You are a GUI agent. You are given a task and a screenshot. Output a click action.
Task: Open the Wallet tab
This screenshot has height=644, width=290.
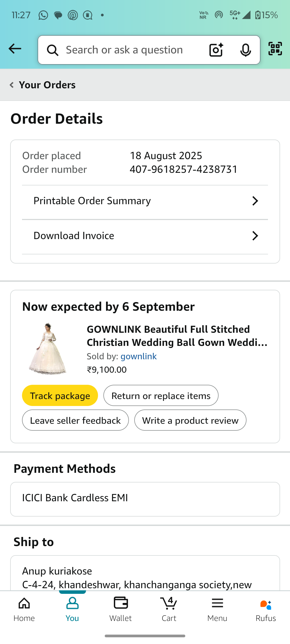pyautogui.click(x=121, y=609)
